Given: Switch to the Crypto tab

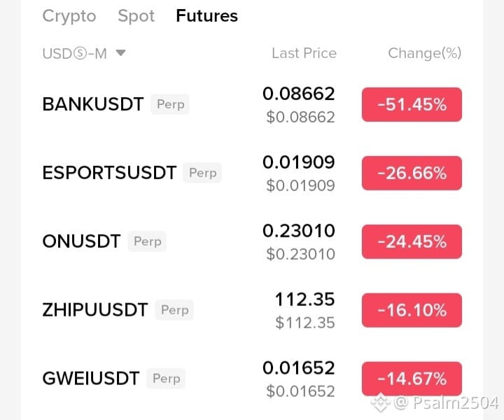Looking at the screenshot, I should tap(69, 16).
